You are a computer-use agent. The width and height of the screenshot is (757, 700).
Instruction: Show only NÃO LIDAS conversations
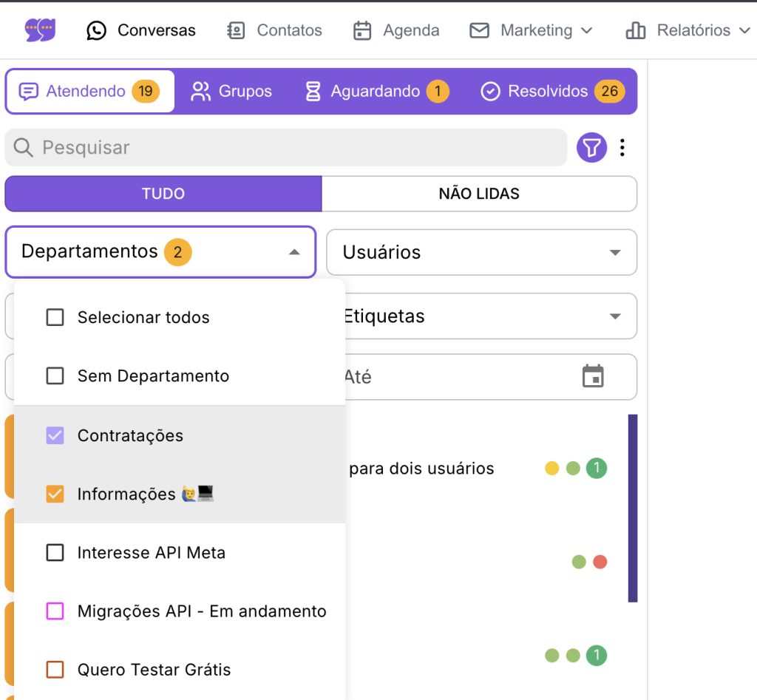pos(479,194)
